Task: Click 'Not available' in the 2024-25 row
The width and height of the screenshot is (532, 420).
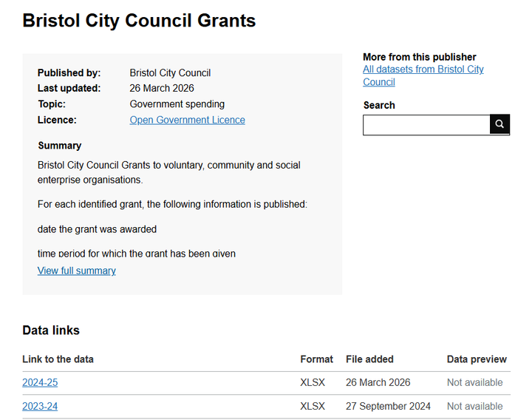Action: point(474,382)
